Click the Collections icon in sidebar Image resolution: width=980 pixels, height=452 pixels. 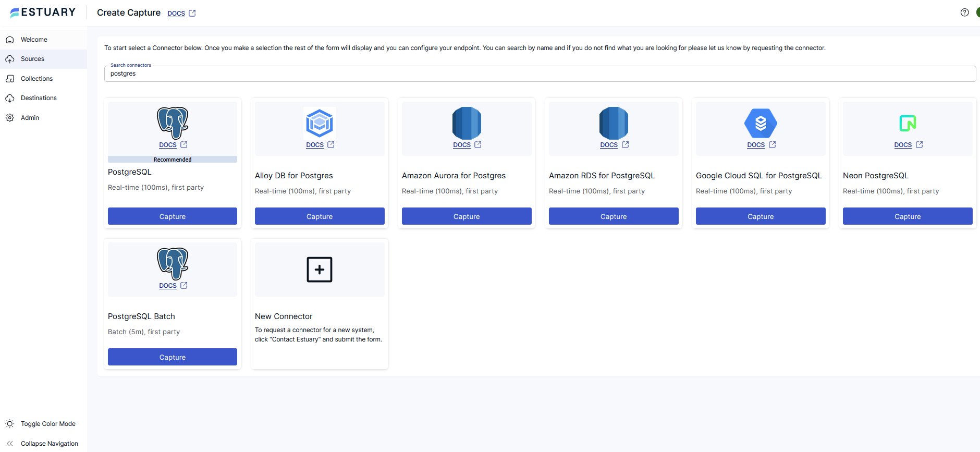tap(10, 79)
